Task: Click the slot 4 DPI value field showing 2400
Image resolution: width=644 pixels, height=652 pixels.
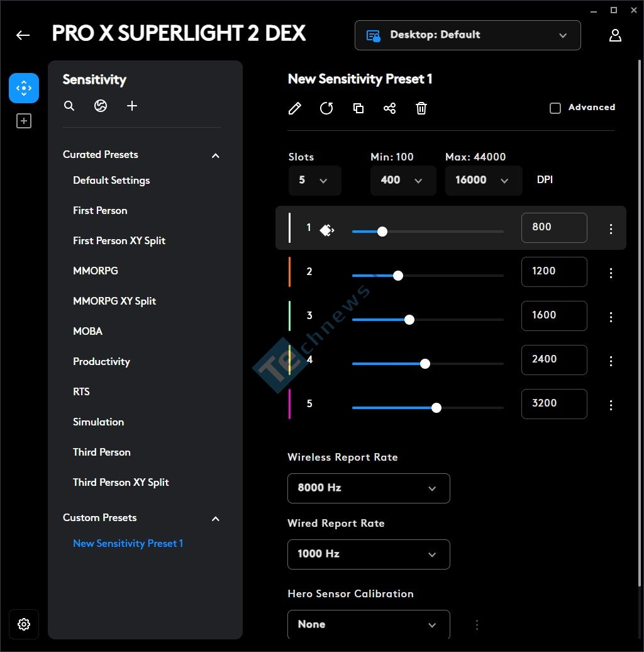Action: pyautogui.click(x=554, y=360)
